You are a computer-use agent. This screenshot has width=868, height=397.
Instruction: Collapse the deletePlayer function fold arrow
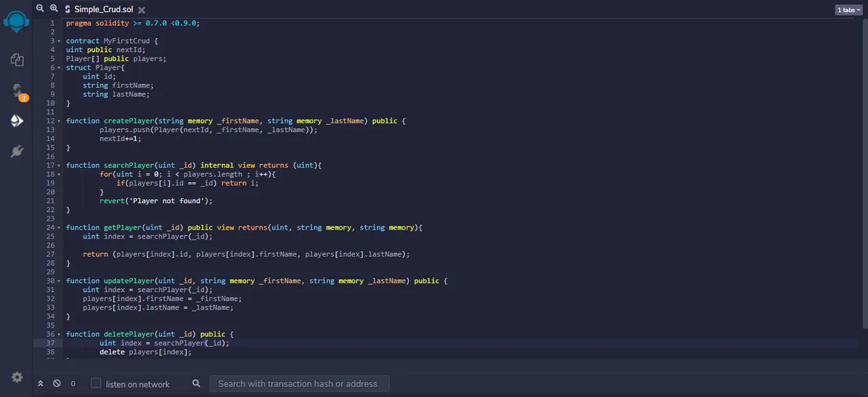(x=60, y=334)
